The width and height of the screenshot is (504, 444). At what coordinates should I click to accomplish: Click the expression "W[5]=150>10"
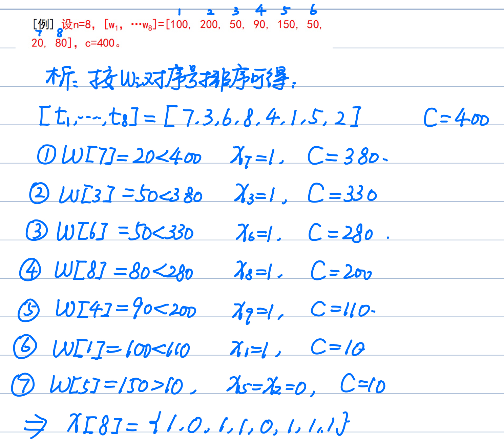click(x=123, y=385)
